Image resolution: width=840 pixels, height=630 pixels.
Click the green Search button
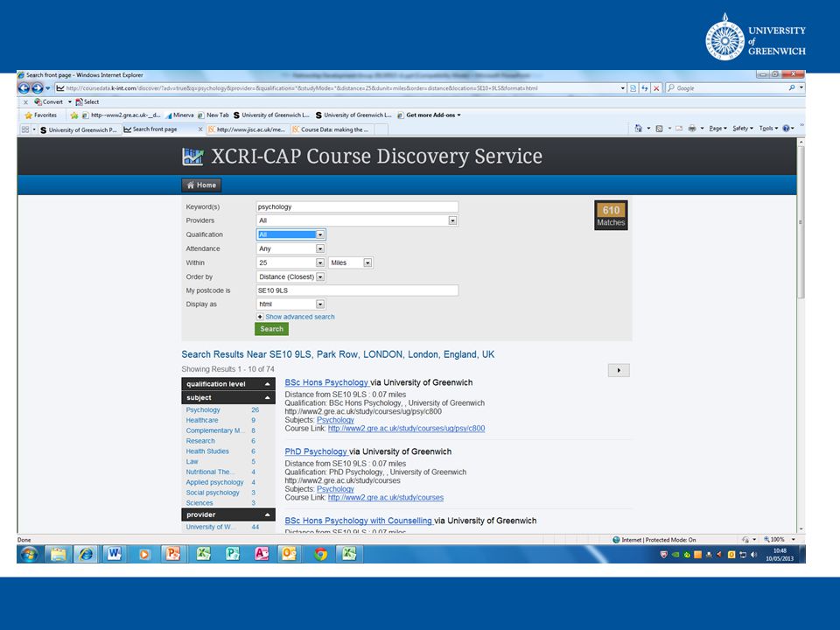point(271,329)
